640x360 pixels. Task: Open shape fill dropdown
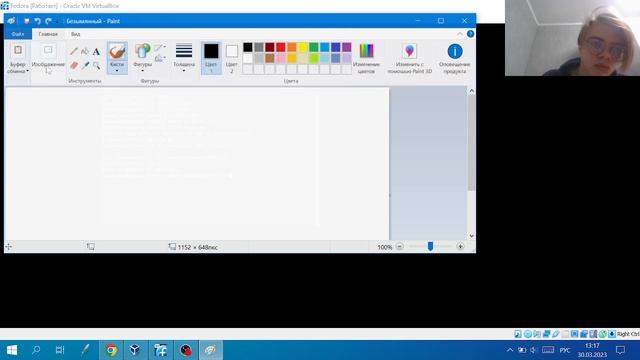coord(160,59)
